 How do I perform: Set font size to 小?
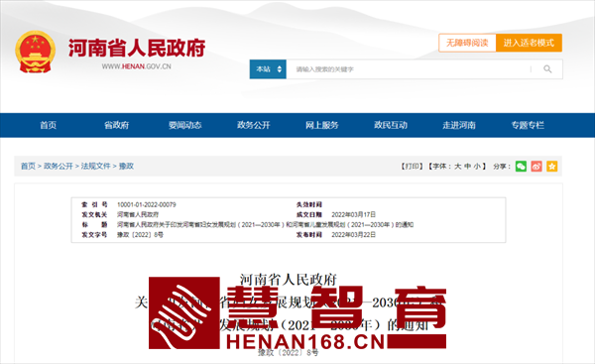[x=477, y=167]
